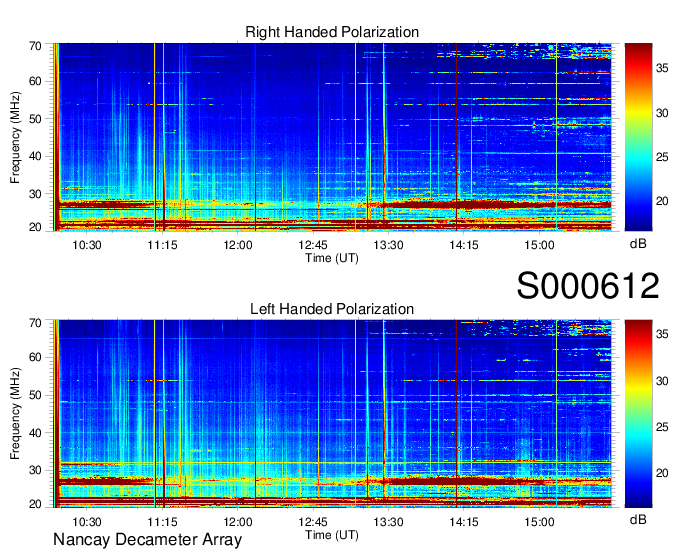Click the 20 MHz tick on bottom plot

[35, 504]
